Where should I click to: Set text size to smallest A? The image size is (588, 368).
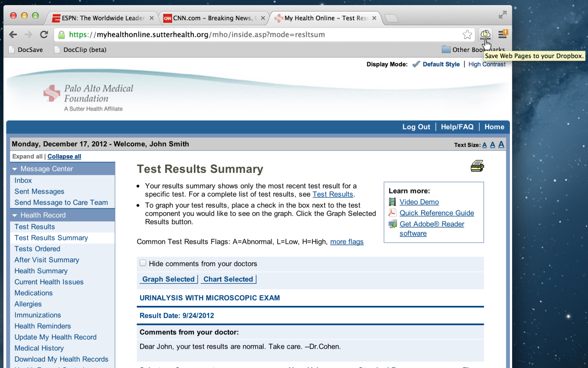click(484, 145)
